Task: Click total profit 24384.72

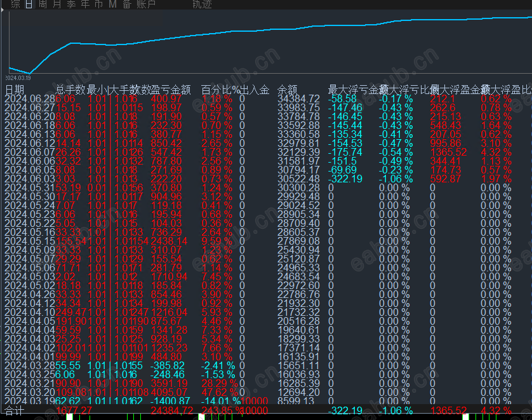Action: [x=172, y=411]
